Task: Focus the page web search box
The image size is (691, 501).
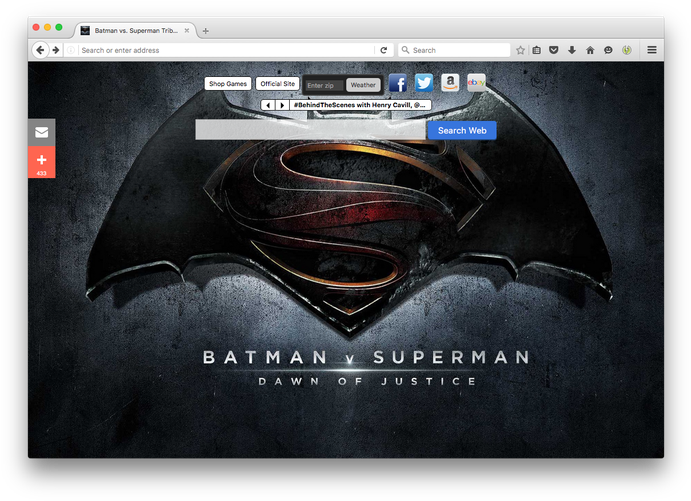Action: tap(310, 130)
